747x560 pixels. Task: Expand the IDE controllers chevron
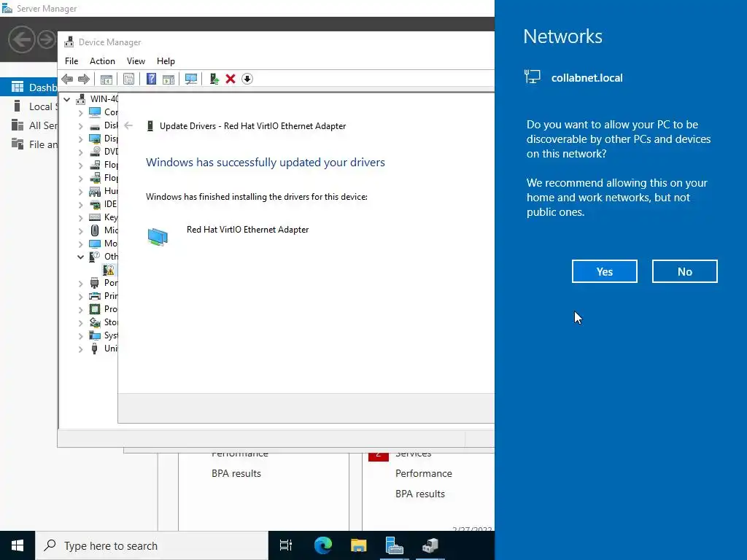pos(80,205)
